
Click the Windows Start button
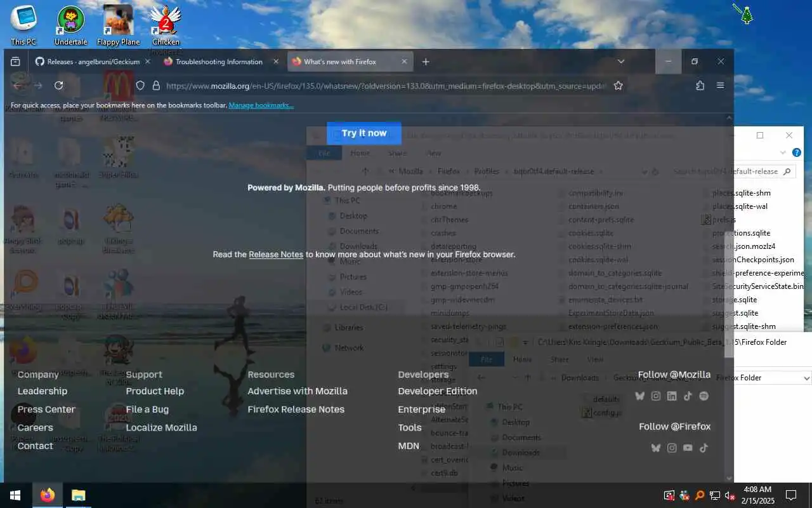15,495
